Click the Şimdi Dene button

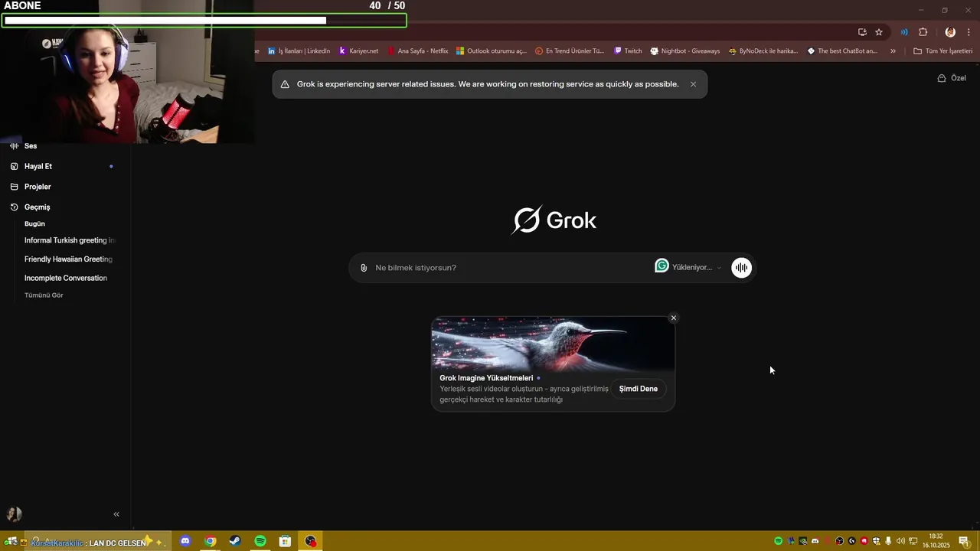point(639,389)
